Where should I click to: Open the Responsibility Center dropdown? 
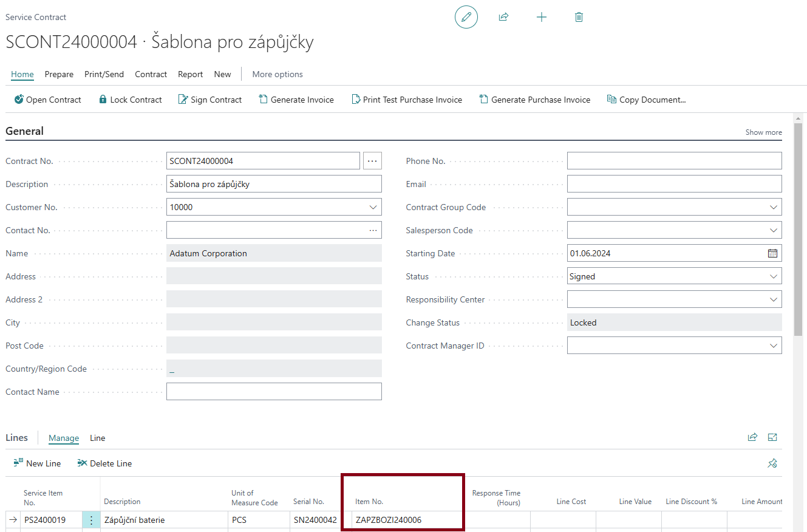click(x=773, y=299)
